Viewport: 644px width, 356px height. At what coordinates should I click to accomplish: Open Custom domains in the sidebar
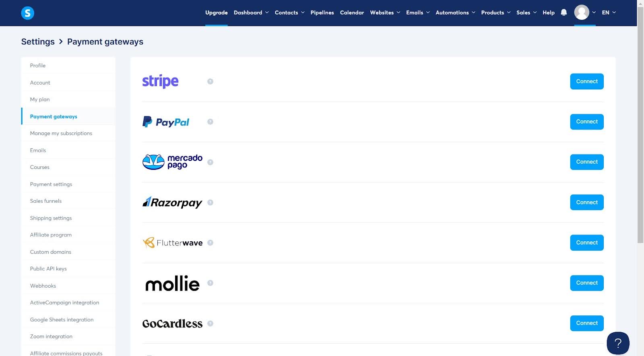tap(68, 252)
